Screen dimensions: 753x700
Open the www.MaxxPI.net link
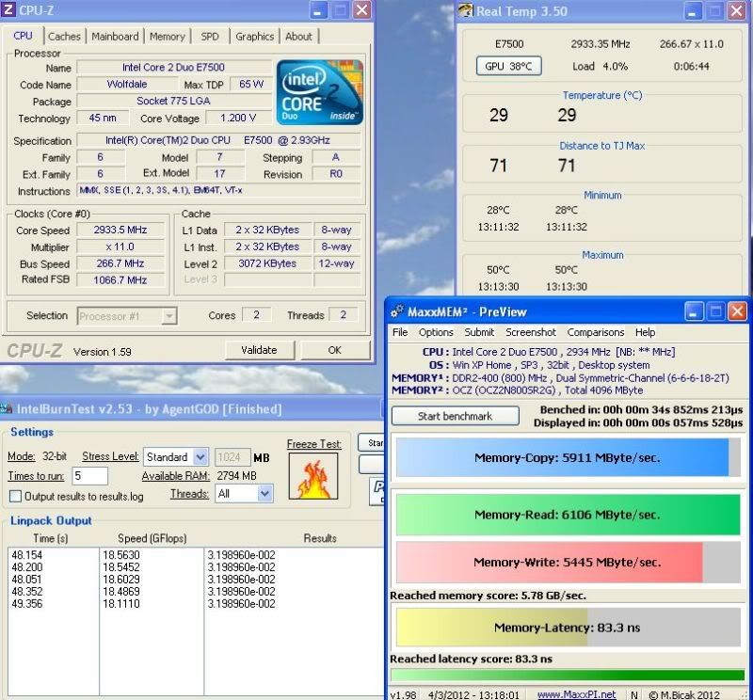pos(576,694)
